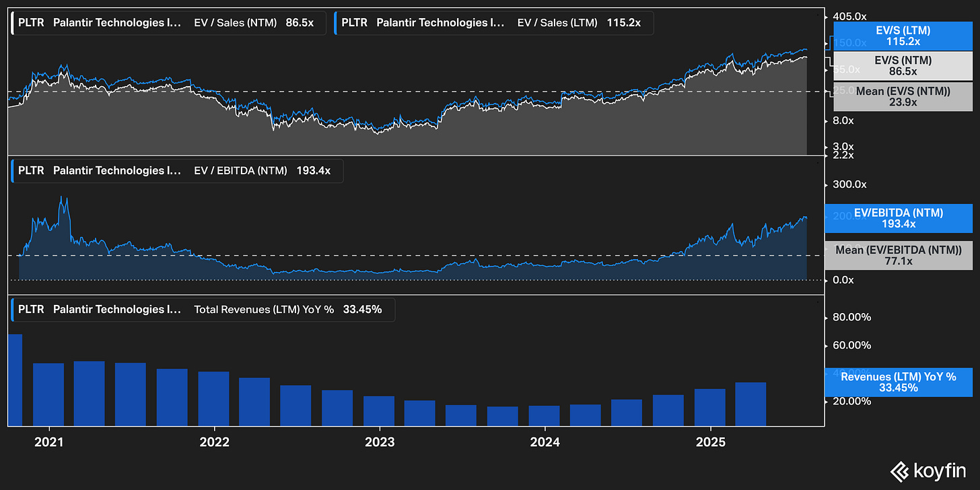Click the revenue growth bar directly above 2021

[x=48, y=394]
